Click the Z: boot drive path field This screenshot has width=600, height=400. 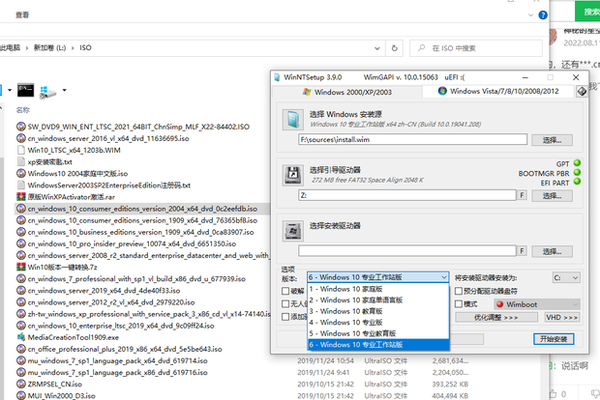(x=407, y=195)
